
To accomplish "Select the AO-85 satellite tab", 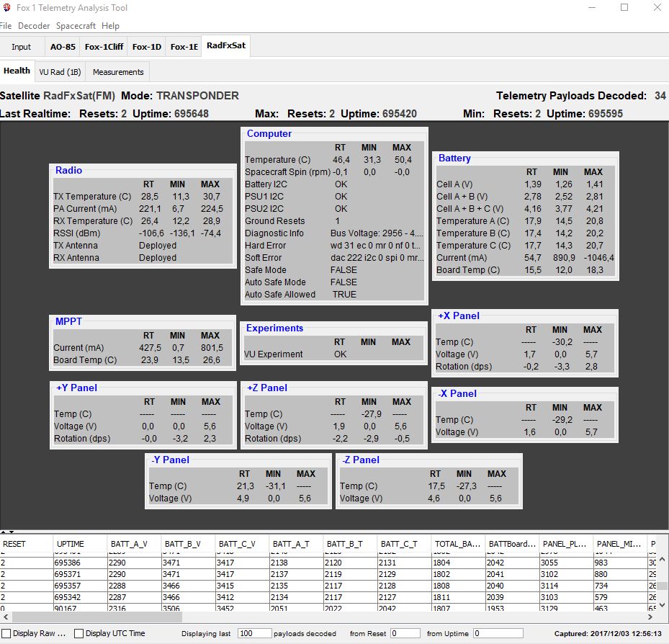I will (63, 47).
